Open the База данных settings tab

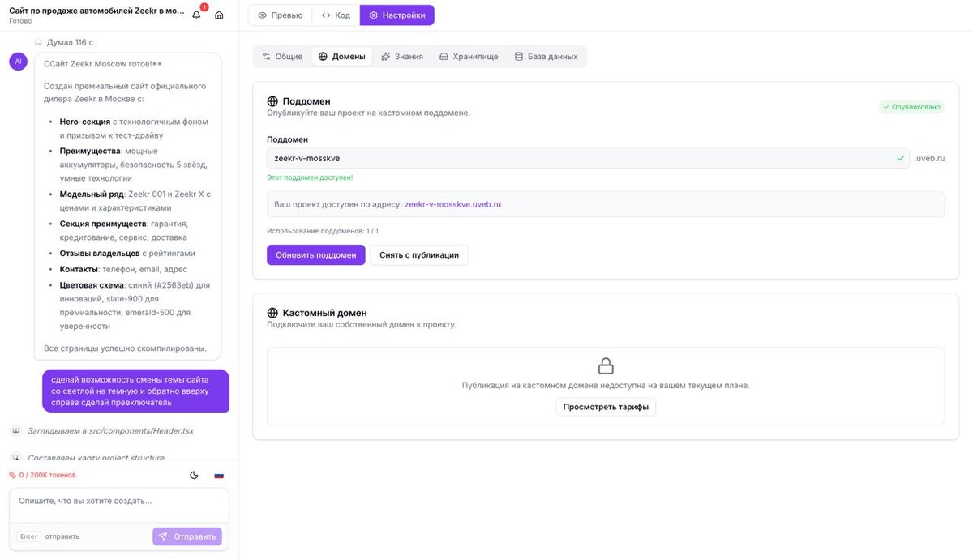tap(547, 57)
